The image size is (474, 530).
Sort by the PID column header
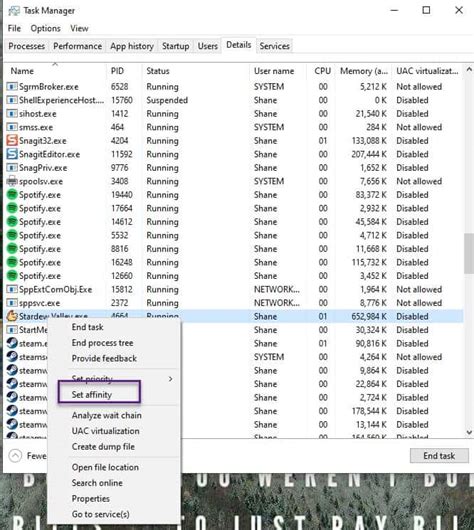(124, 71)
